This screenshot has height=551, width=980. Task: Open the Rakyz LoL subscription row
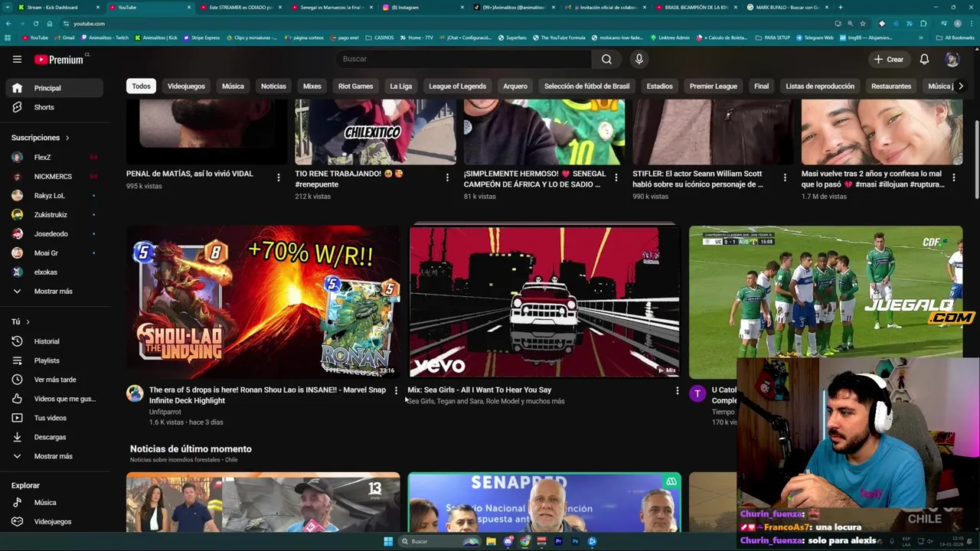point(54,195)
